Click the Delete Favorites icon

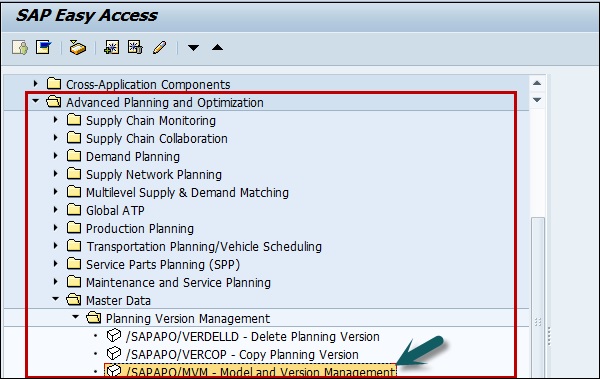pyautogui.click(x=135, y=47)
